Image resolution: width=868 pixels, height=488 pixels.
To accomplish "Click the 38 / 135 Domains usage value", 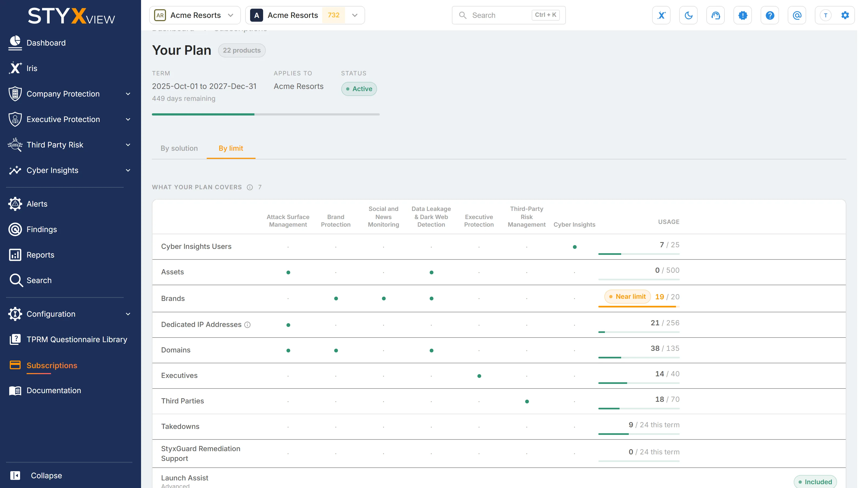I will point(665,348).
